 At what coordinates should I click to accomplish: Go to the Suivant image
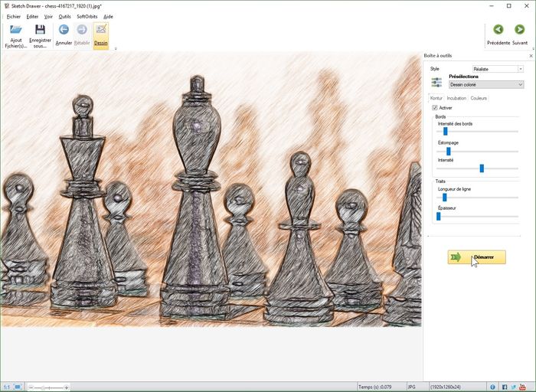tap(520, 30)
